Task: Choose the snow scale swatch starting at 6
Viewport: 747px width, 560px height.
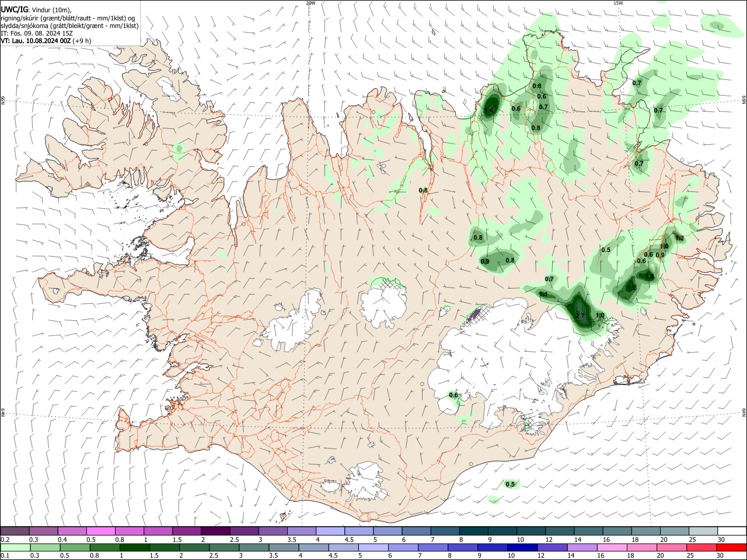Action: [416, 531]
